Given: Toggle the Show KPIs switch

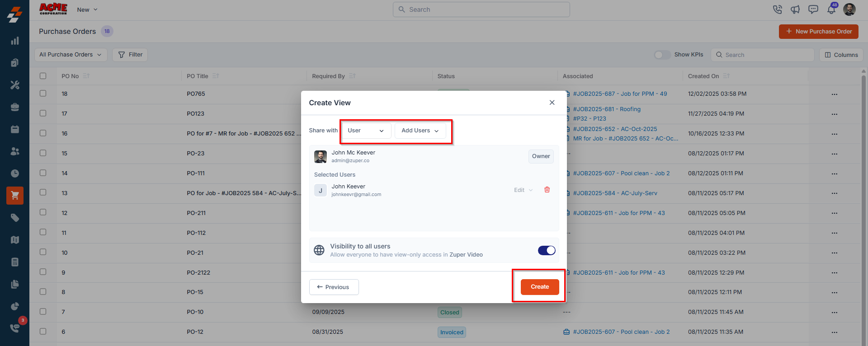Looking at the screenshot, I should [662, 55].
